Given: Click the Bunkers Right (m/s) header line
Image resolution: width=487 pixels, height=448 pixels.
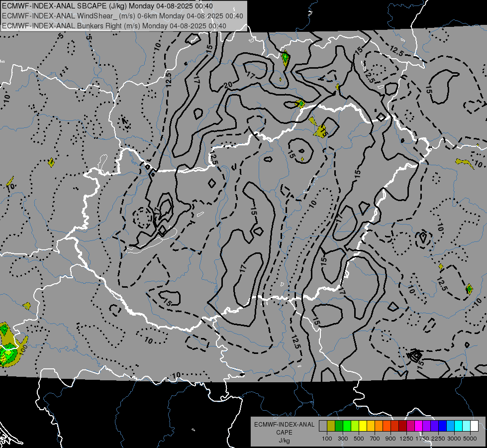Looking at the screenshot, I should 114,26.
